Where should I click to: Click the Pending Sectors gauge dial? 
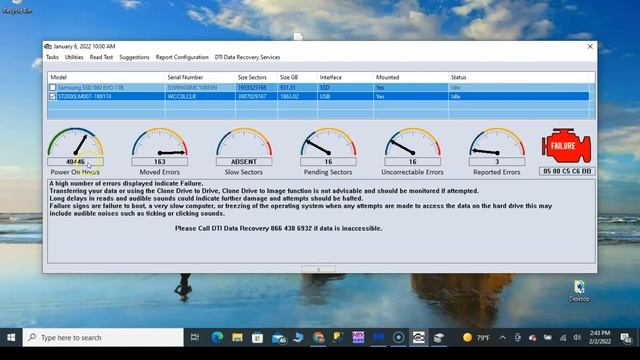[328, 142]
